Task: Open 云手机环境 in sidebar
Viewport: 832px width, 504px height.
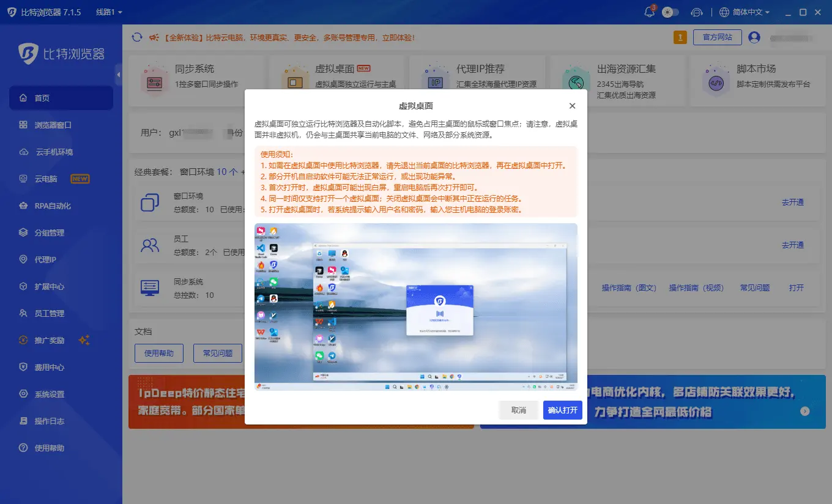Action: tap(61, 152)
